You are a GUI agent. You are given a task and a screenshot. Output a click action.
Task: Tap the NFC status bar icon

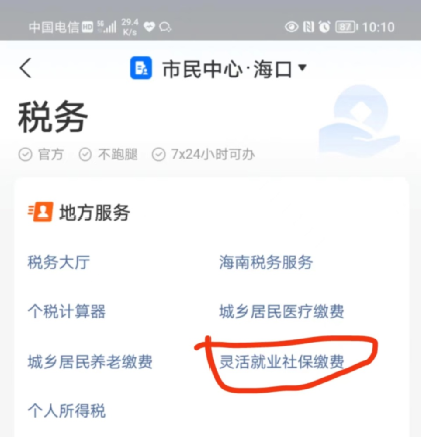(308, 27)
